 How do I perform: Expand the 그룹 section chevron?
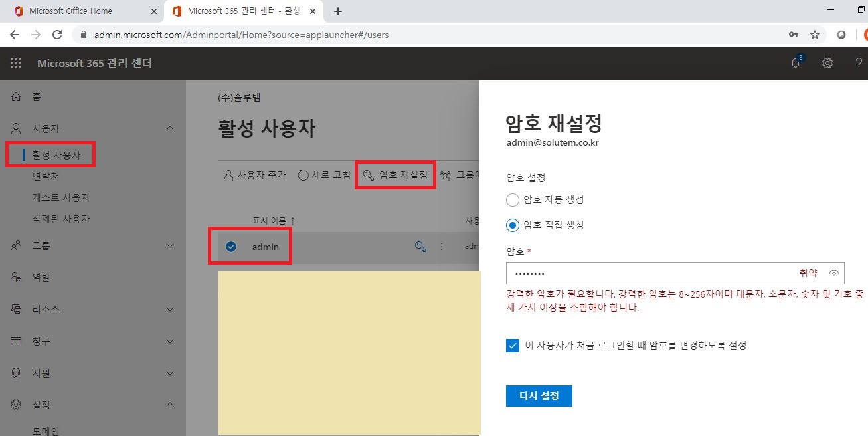170,246
